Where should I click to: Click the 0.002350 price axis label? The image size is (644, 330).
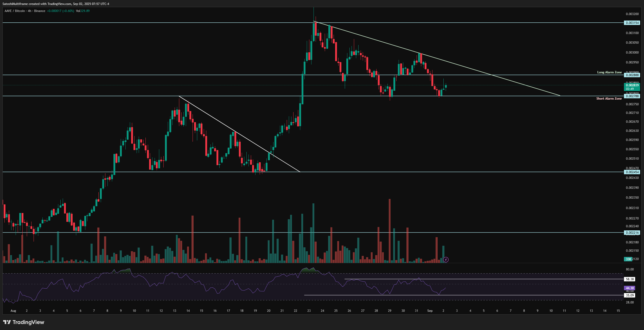tap(632, 198)
